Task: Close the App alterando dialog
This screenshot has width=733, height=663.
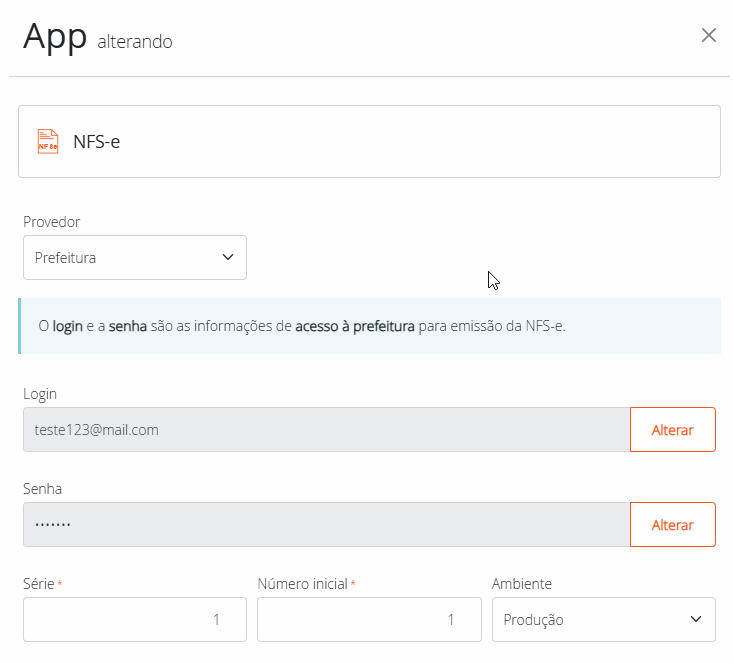Action: click(x=709, y=35)
